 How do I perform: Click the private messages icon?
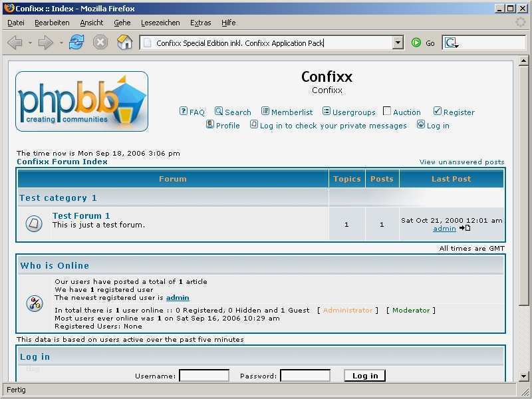(x=254, y=124)
